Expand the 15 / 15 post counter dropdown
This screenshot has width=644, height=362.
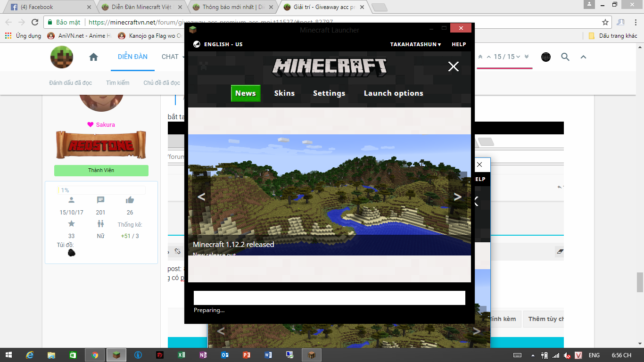pos(507,57)
